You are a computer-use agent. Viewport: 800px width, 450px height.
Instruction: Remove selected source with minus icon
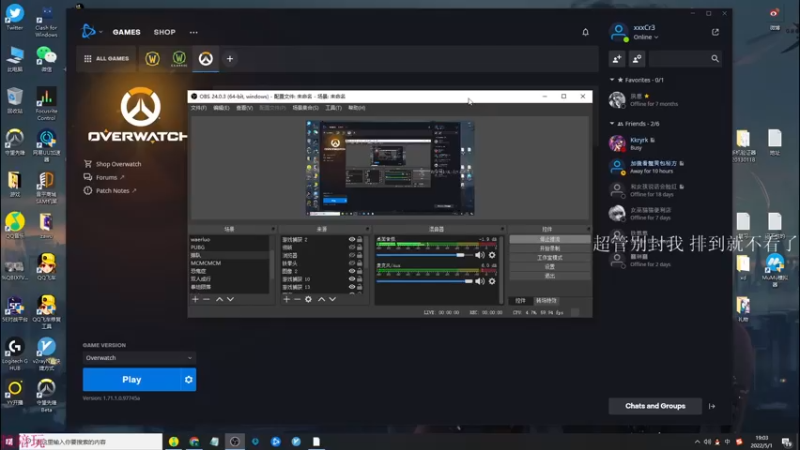(297, 299)
